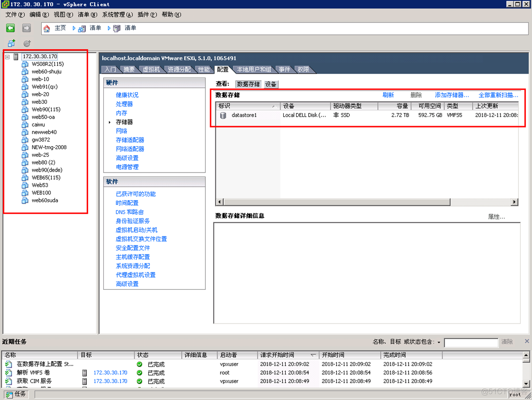Open the 帮助 menu
The height and width of the screenshot is (400, 532).
click(x=171, y=15)
